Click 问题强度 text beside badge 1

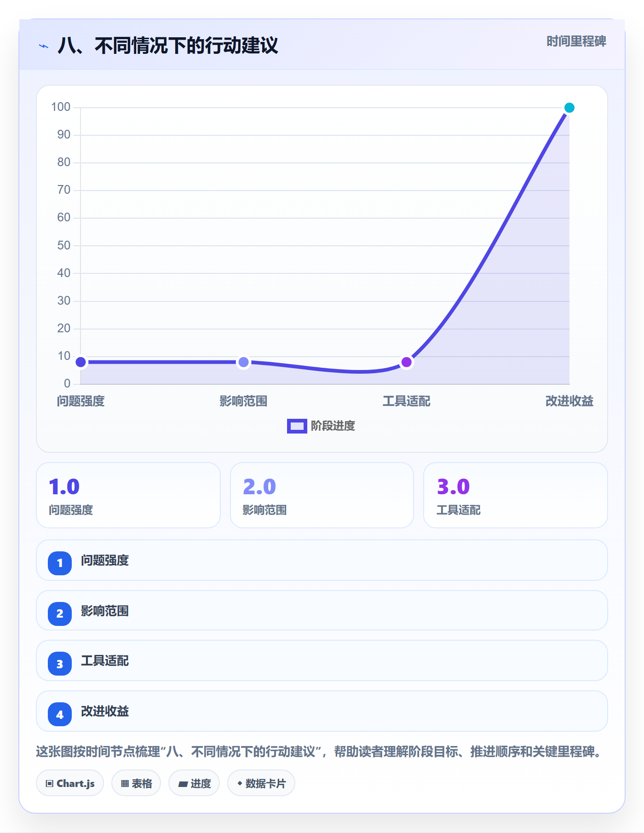(105, 561)
